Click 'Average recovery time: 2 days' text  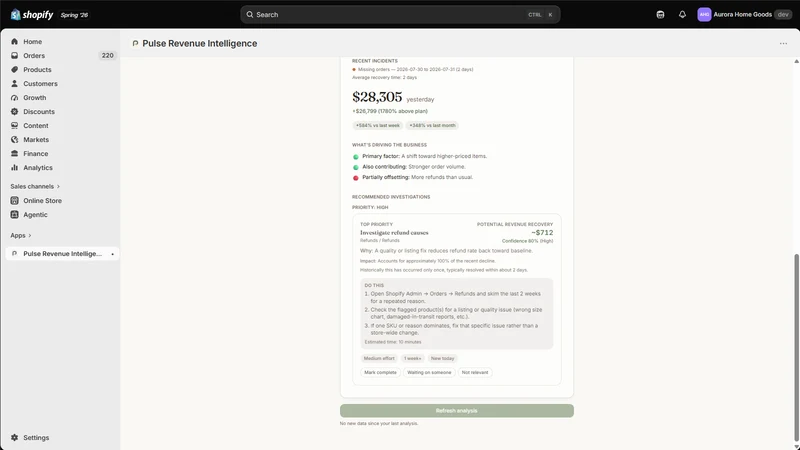point(384,78)
